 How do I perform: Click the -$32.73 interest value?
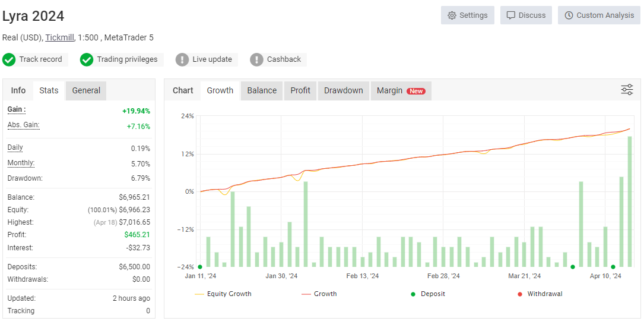[138, 248]
